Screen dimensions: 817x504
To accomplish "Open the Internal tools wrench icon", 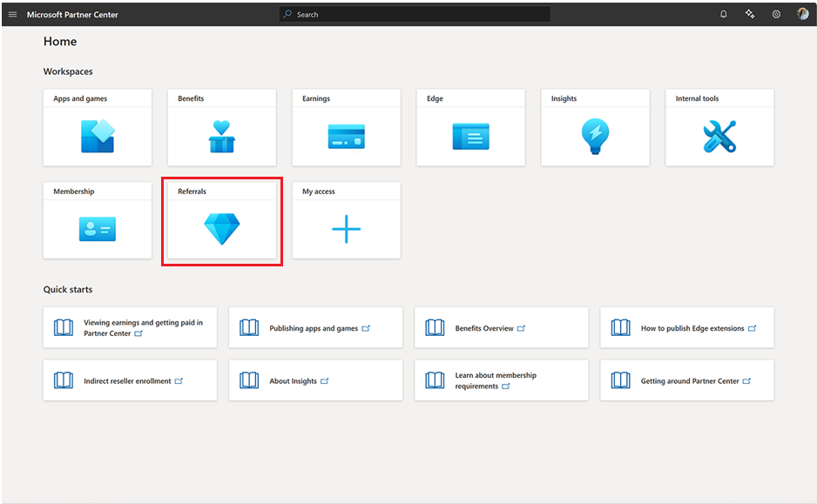I will pos(719,137).
